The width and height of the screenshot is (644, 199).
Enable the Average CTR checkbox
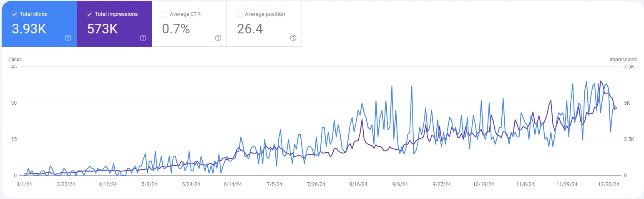[165, 14]
